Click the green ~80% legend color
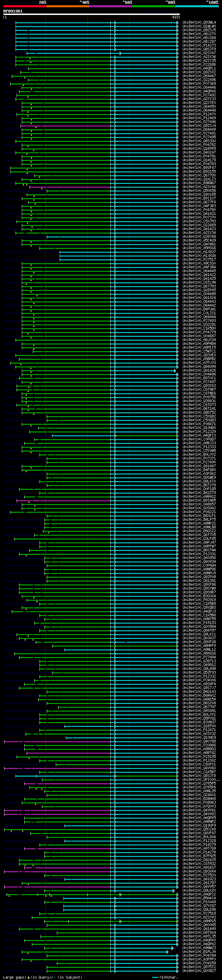The image size is (222, 980). click(154, 6)
